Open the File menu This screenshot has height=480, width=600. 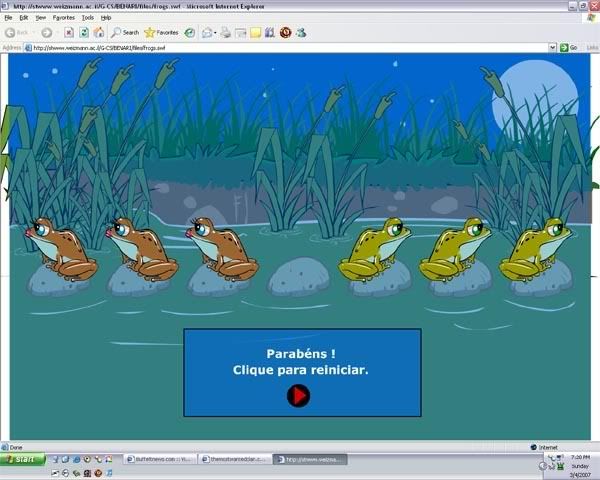click(x=8, y=17)
